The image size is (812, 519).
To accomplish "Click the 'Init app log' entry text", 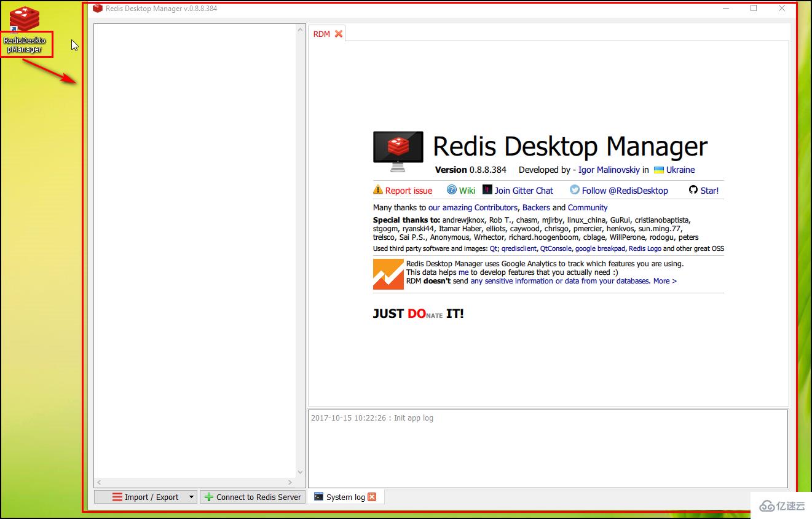I will (x=414, y=418).
